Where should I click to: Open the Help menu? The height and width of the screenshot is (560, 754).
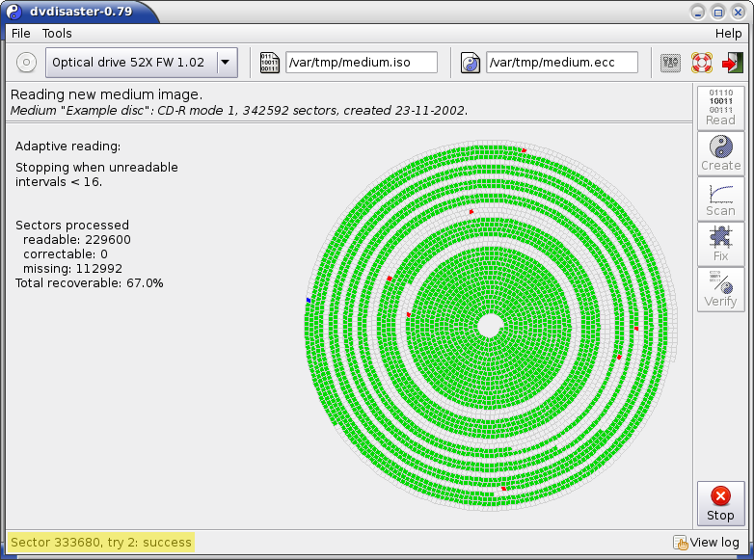click(728, 33)
